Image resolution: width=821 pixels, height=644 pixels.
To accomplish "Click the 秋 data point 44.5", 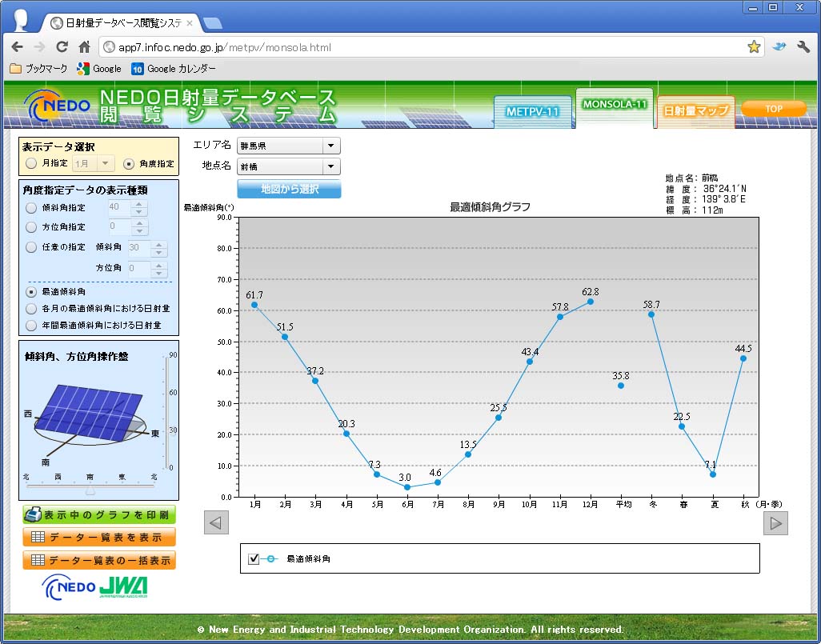I will 743,358.
